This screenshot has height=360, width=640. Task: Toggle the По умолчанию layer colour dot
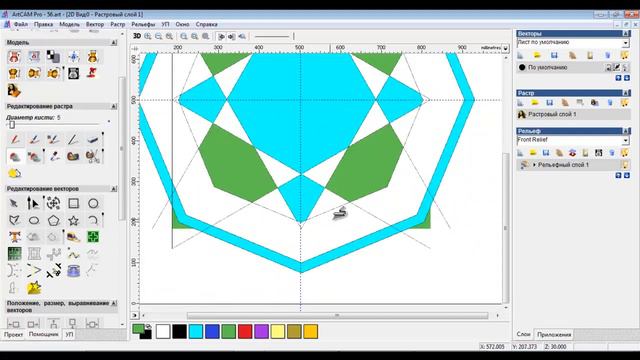click(x=522, y=67)
